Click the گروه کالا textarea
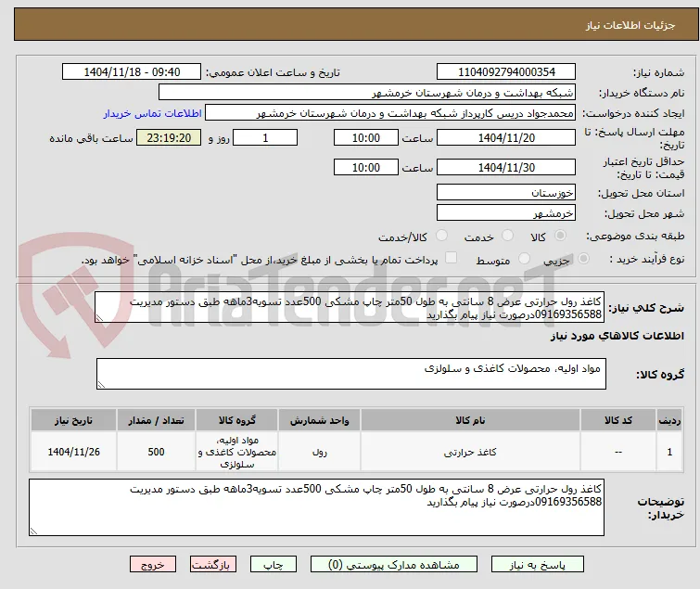700x589 pixels. tap(351, 374)
